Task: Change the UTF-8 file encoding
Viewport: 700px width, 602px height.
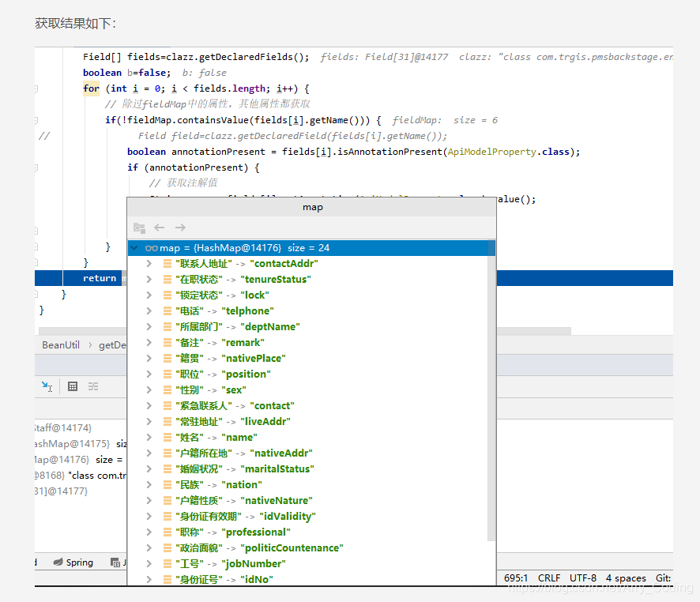Action: (x=583, y=578)
